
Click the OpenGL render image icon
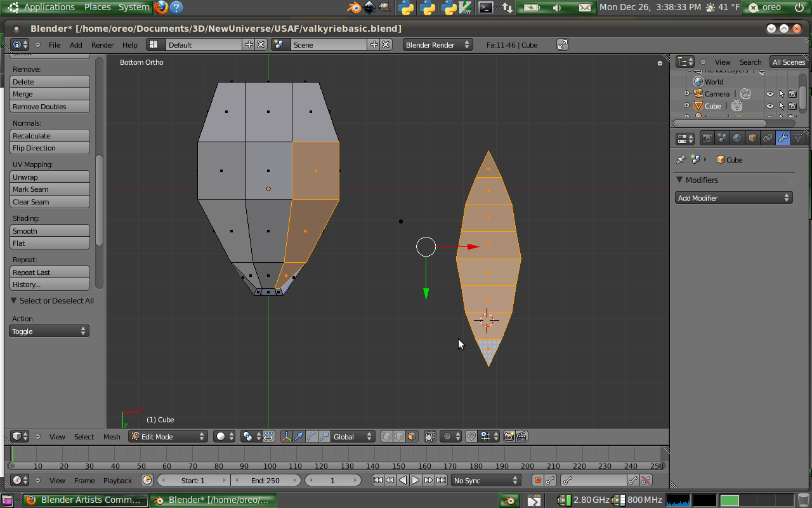pos(509,436)
